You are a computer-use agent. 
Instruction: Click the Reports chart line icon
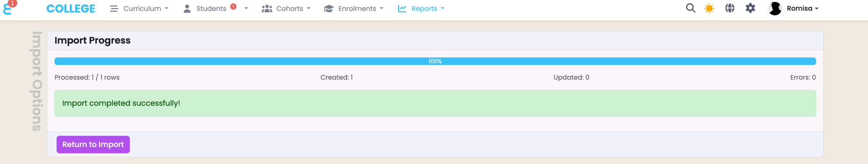[x=402, y=8]
